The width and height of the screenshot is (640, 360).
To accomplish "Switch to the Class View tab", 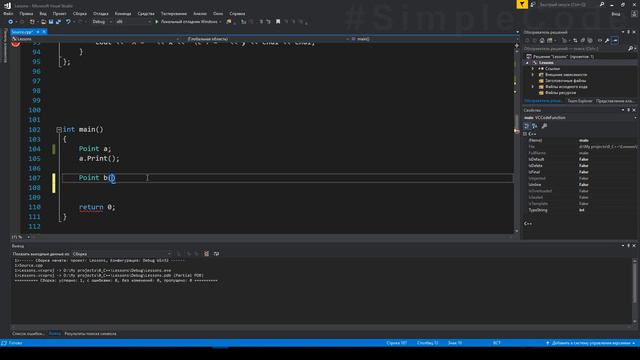I will (616, 101).
